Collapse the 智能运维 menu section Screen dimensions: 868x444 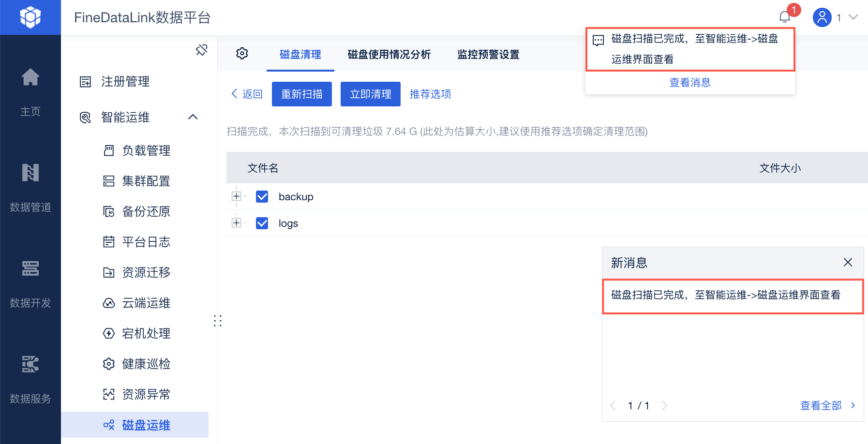tap(193, 117)
